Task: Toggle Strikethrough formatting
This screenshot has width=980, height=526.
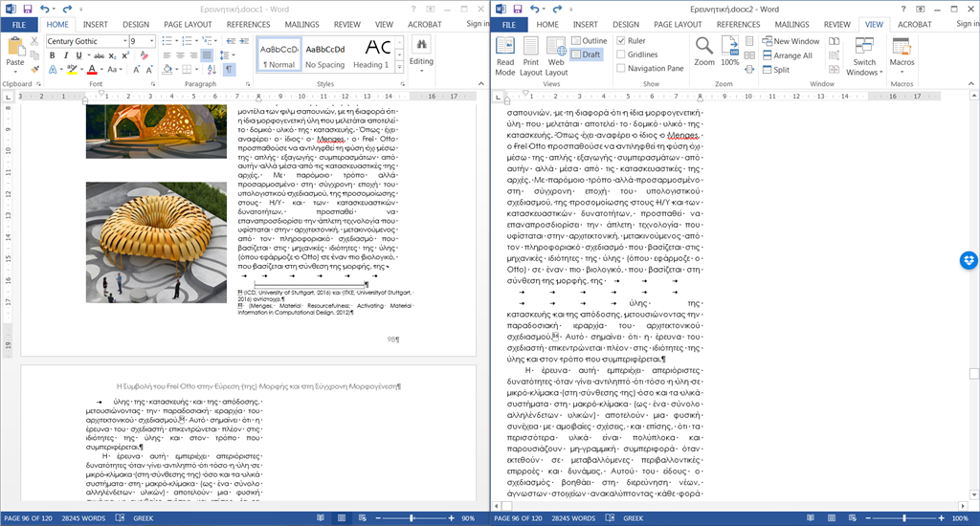Action: [99, 55]
